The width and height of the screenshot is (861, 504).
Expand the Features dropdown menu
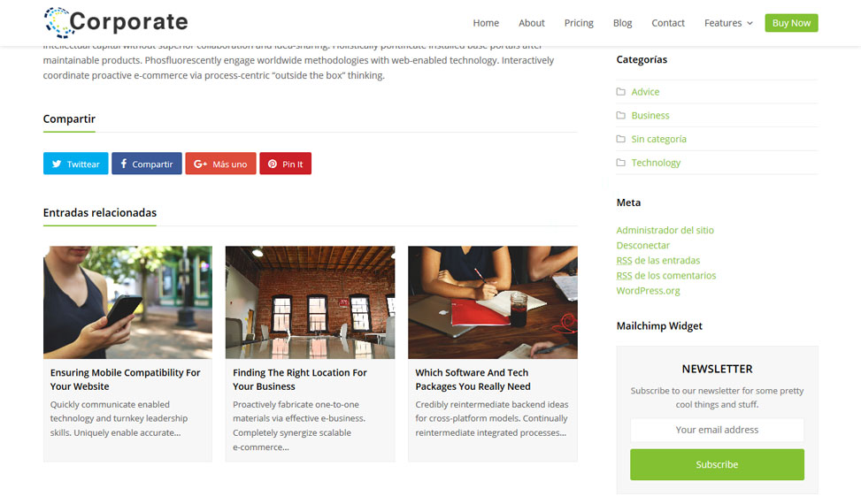[x=728, y=23]
